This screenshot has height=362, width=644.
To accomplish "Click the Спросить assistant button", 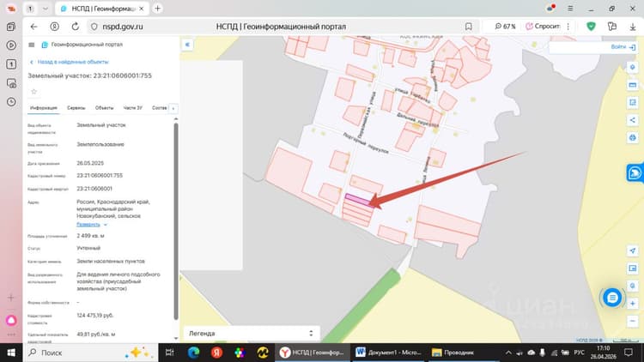I will pyautogui.click(x=543, y=27).
